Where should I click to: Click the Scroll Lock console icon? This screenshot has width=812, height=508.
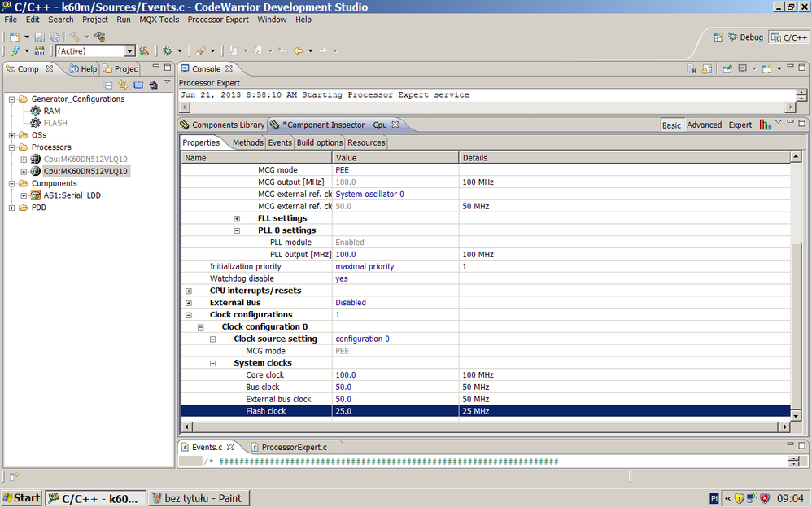point(707,69)
